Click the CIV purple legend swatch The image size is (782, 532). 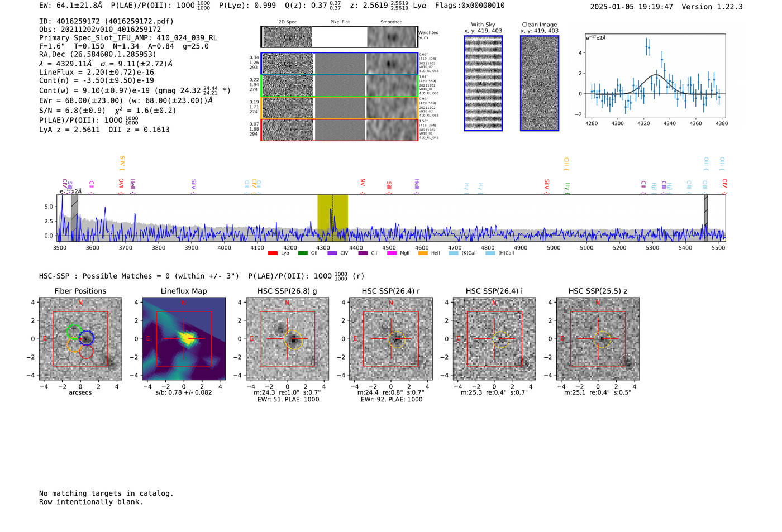pos(332,253)
